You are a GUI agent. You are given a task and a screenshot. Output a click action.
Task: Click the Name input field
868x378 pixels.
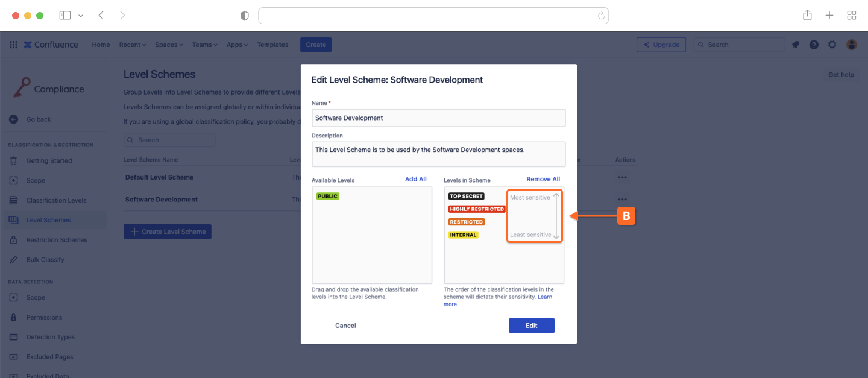(438, 118)
